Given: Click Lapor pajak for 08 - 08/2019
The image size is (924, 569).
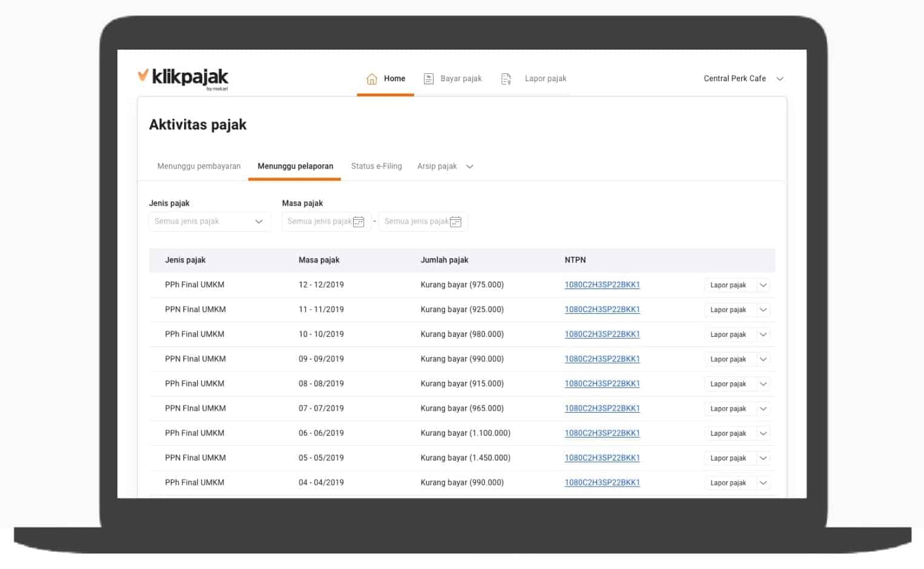Looking at the screenshot, I should click(x=728, y=384).
